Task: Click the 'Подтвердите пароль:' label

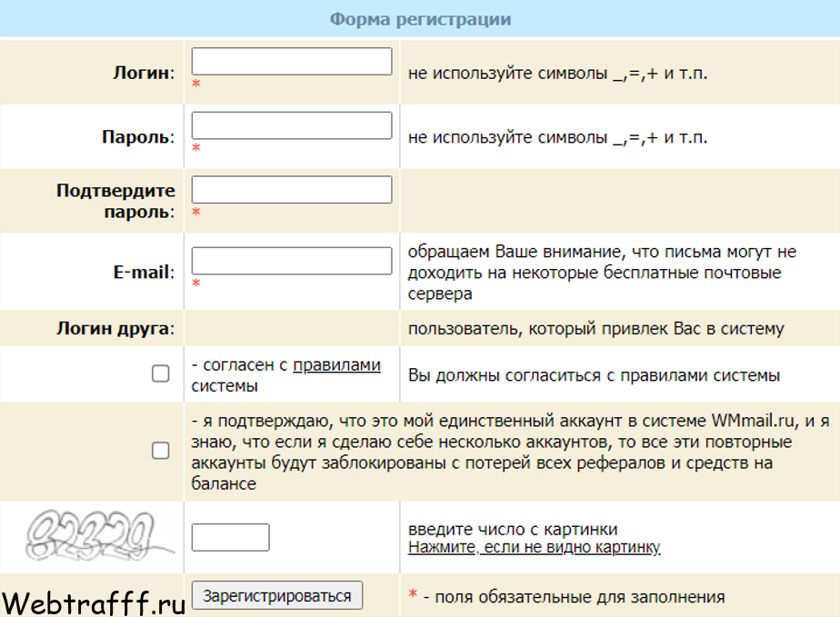Action: (115, 202)
